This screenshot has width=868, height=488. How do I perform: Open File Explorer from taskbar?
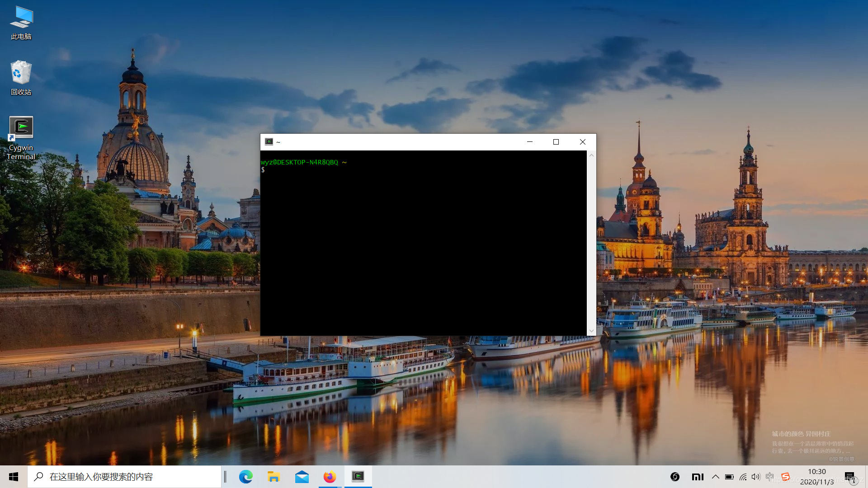point(274,477)
